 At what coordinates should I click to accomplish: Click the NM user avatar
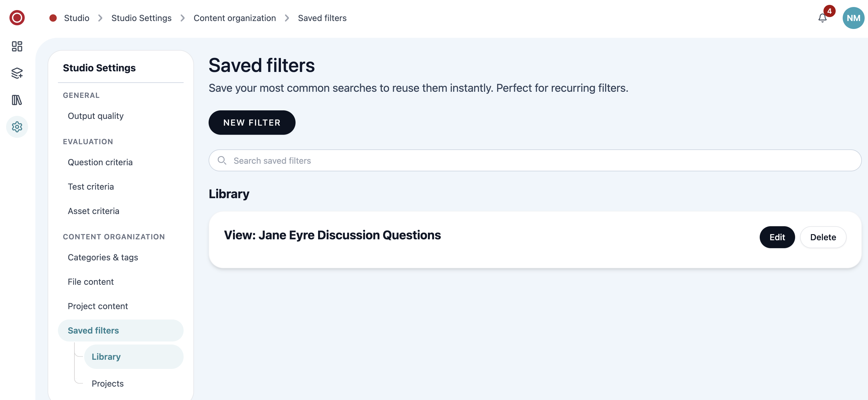coord(853,18)
